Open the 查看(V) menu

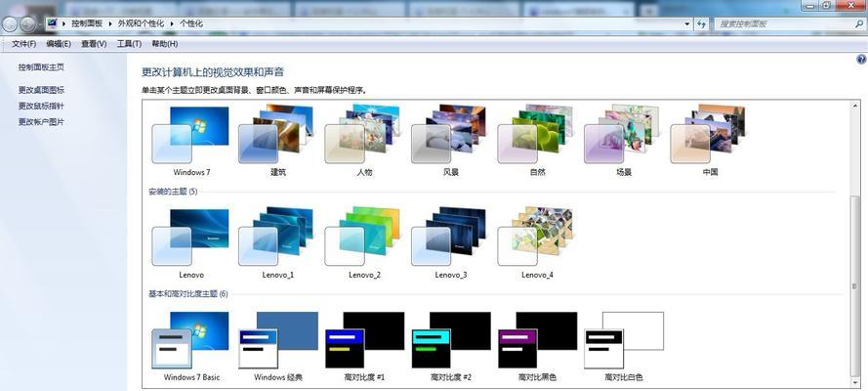pyautogui.click(x=94, y=44)
